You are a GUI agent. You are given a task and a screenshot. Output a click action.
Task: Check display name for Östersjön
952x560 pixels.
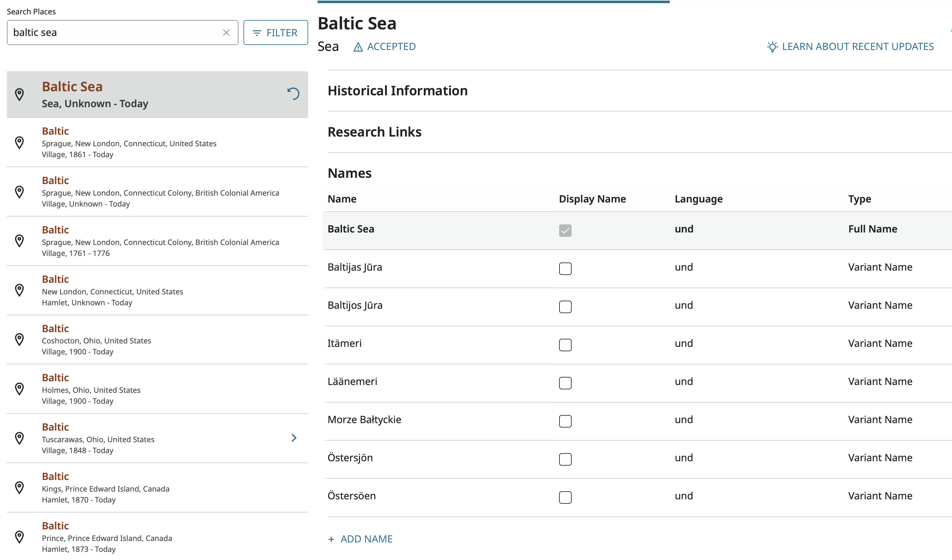pos(565,459)
